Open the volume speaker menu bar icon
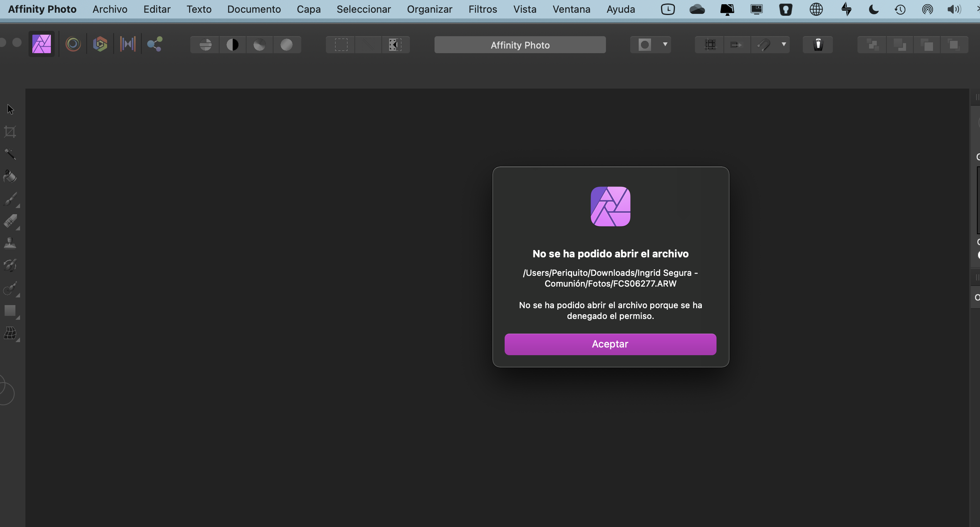This screenshot has height=527, width=980. (x=954, y=9)
